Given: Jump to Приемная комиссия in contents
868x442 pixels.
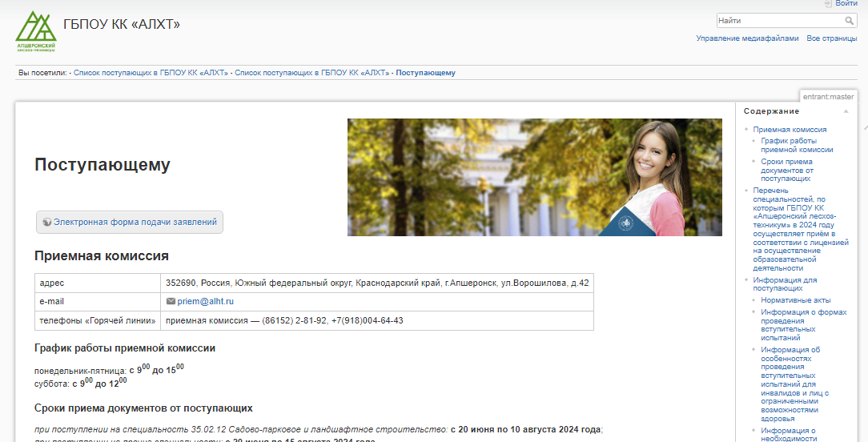Looking at the screenshot, I should [x=790, y=130].
